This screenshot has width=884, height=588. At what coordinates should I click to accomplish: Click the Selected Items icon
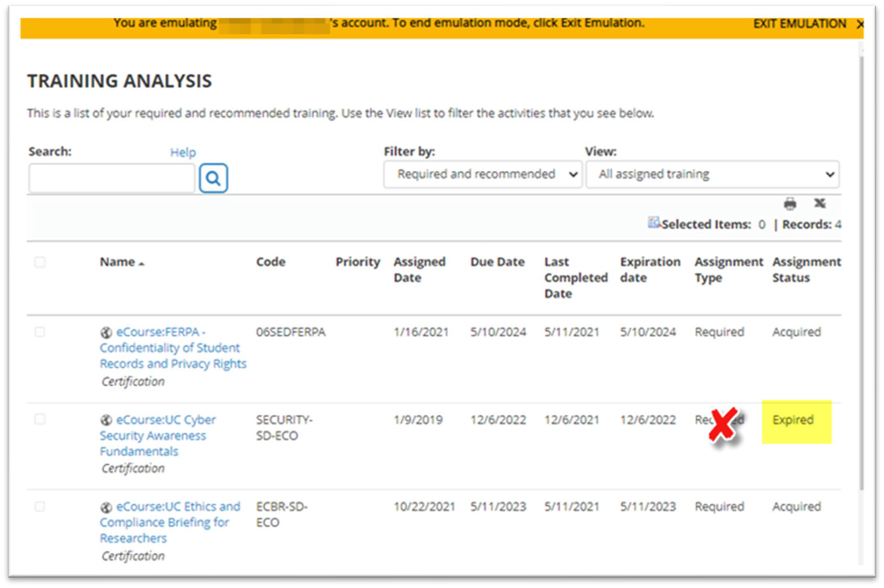[654, 222]
